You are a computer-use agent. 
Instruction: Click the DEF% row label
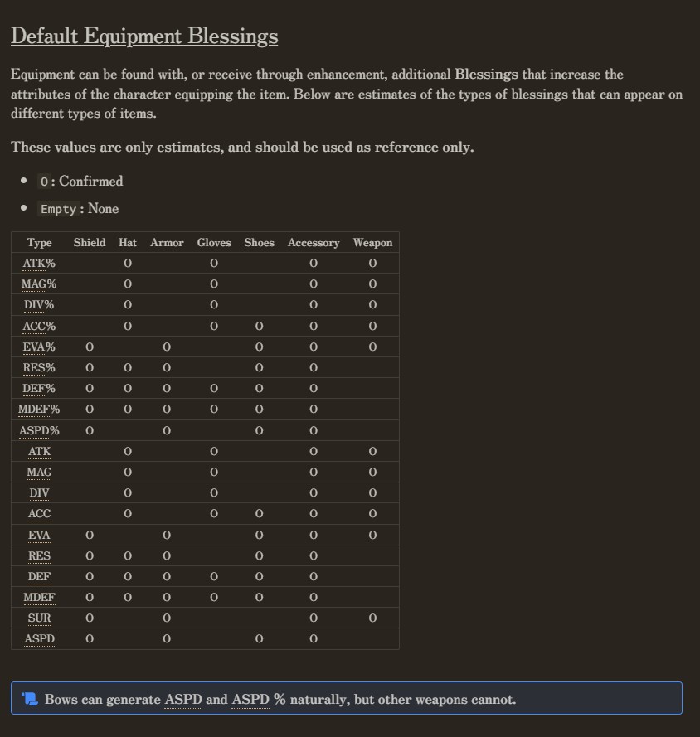tap(39, 388)
